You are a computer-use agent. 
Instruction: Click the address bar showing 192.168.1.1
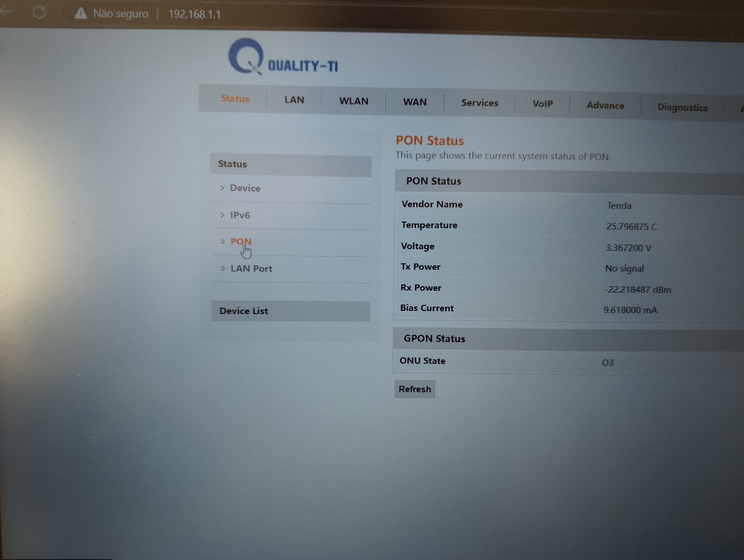[x=194, y=14]
